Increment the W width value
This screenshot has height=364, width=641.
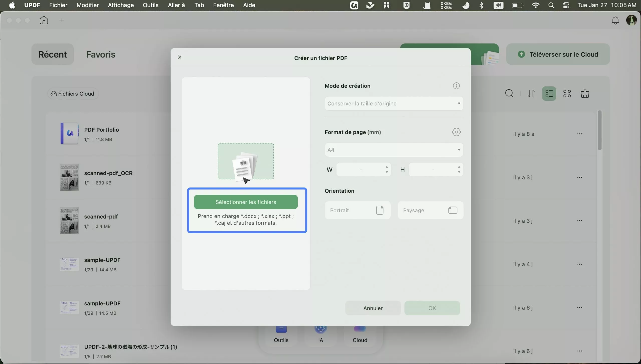point(386,167)
